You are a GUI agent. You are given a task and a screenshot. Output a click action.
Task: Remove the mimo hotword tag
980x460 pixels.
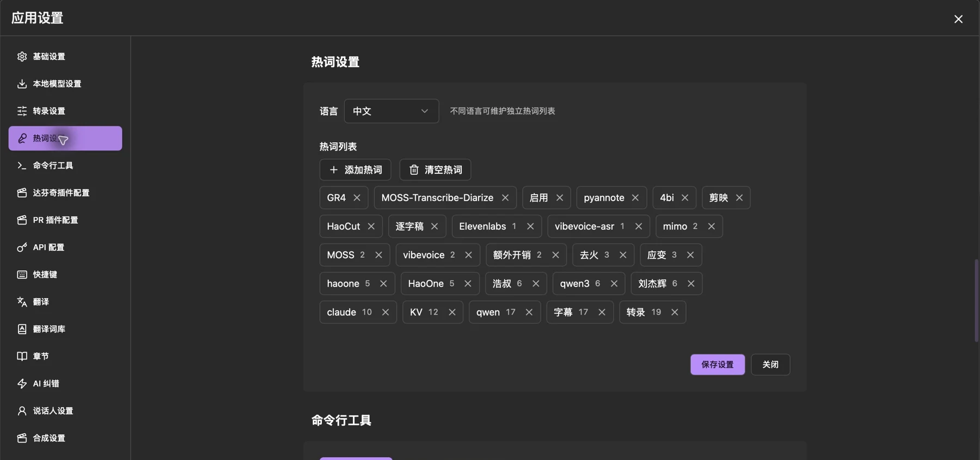click(712, 226)
